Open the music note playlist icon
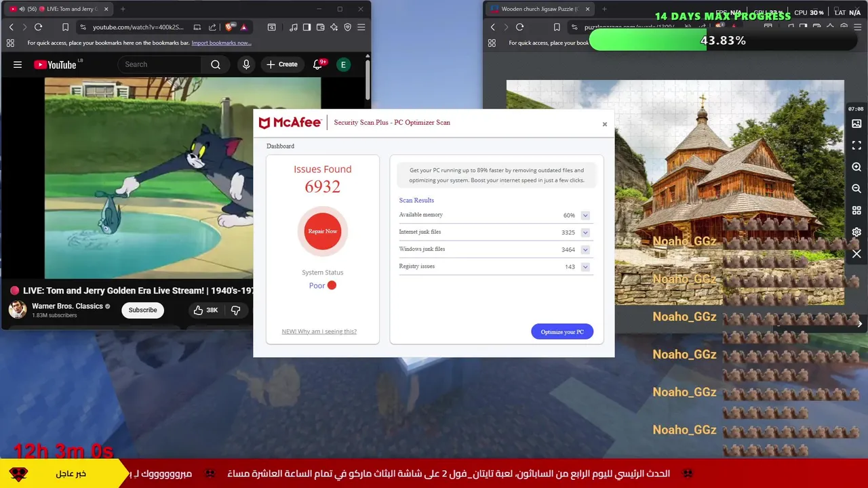This screenshot has height=488, width=868. [x=293, y=27]
